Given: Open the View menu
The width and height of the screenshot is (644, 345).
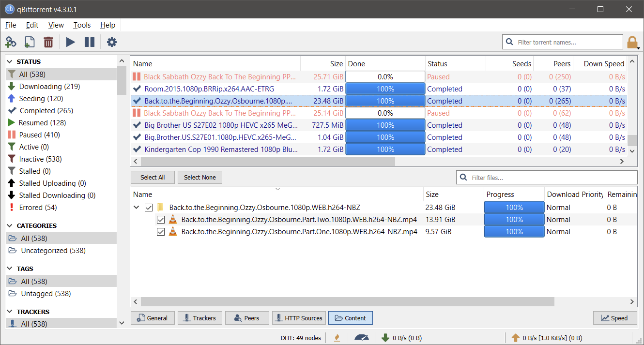Looking at the screenshot, I should coord(56,25).
